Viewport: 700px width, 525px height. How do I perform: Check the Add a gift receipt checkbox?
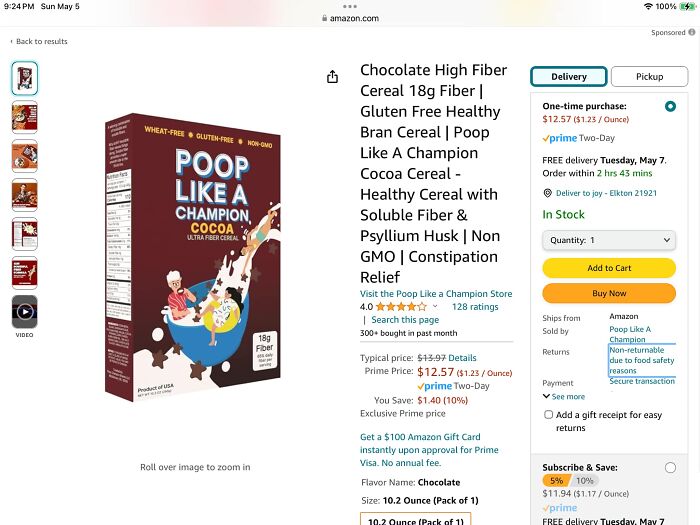(x=548, y=414)
